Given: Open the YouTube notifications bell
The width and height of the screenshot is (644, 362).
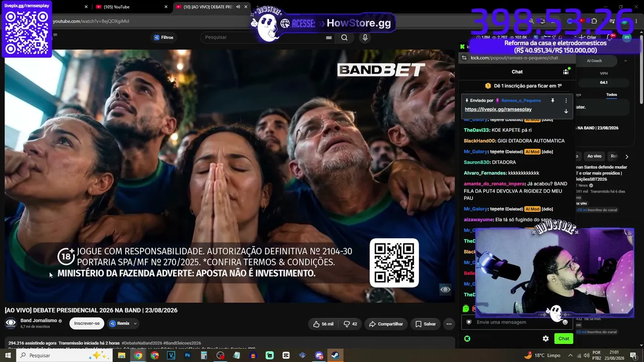Looking at the screenshot, I should (610, 37).
